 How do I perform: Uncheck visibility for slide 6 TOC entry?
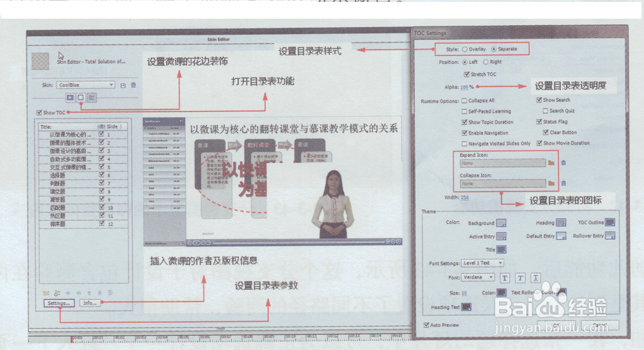click(101, 175)
